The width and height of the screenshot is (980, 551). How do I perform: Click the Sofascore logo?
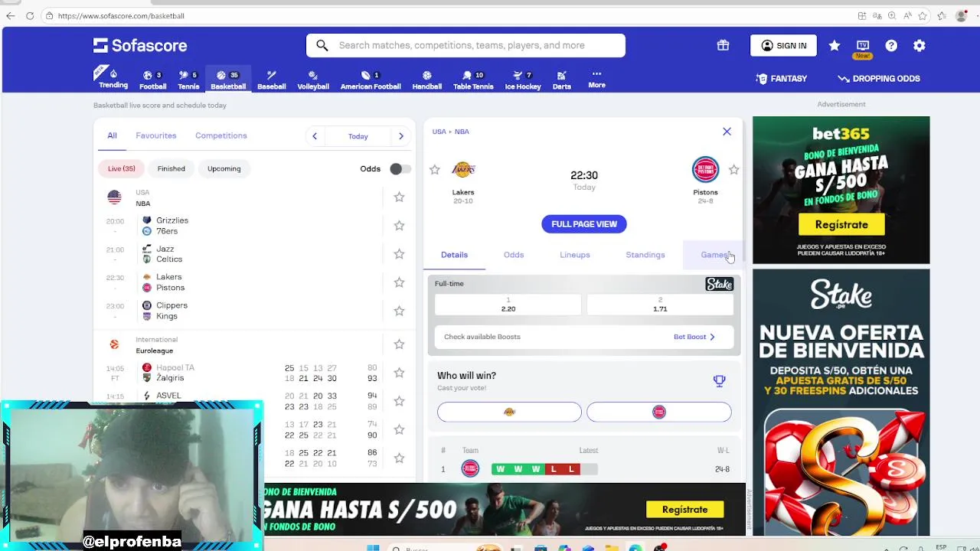(140, 45)
